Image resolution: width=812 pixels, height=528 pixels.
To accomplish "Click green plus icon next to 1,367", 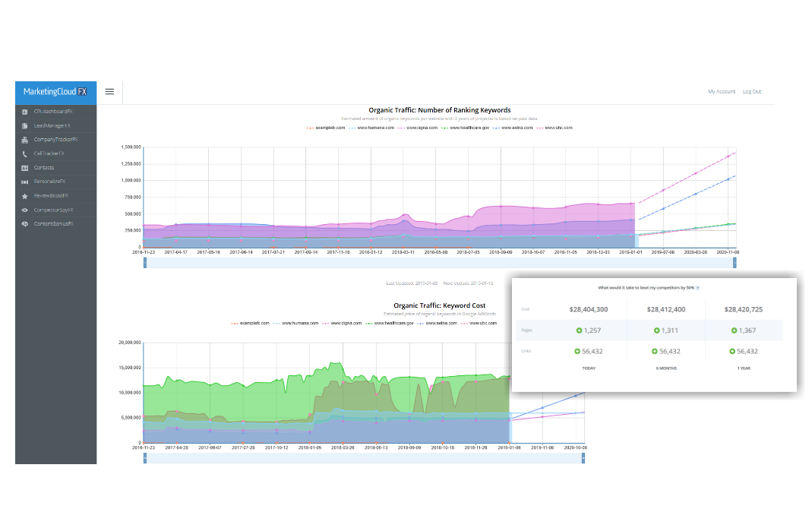I will coord(734,330).
